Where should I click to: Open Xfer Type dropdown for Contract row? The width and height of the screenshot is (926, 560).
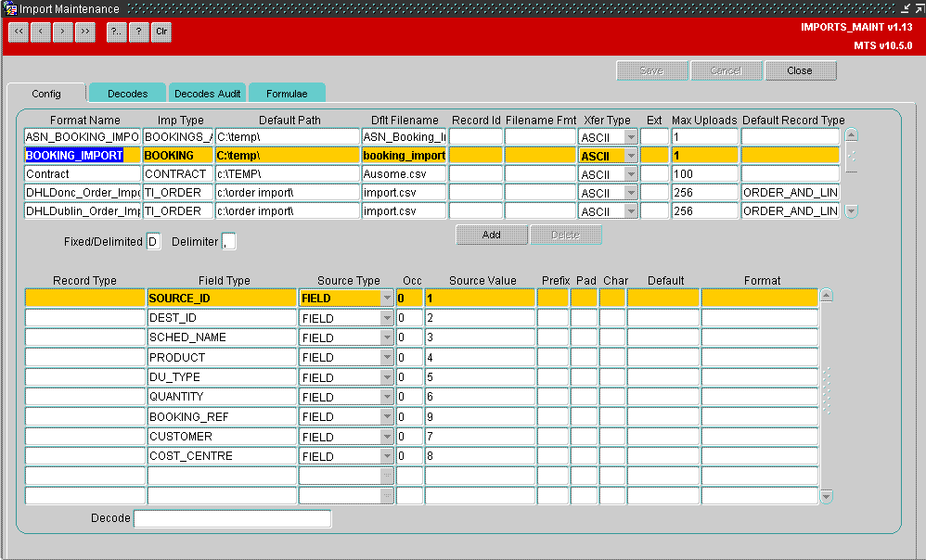coord(631,174)
